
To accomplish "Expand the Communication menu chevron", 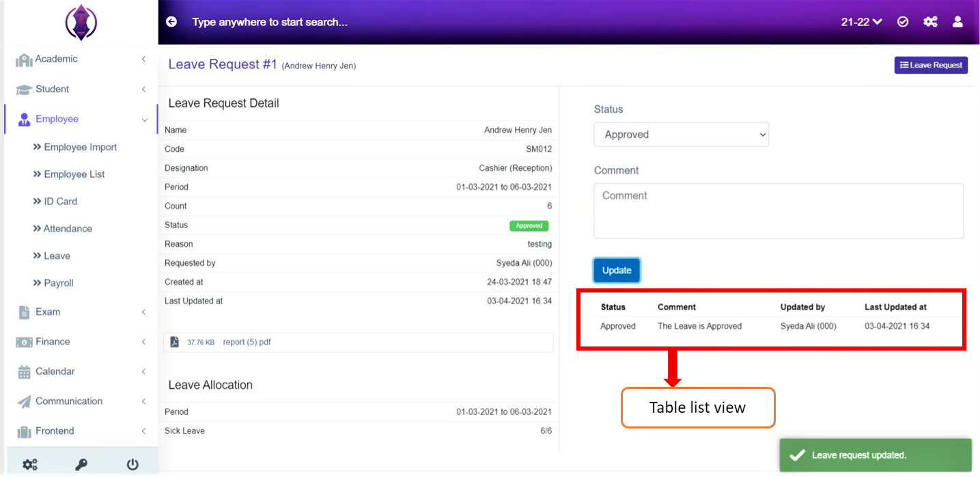I will 143,402.
